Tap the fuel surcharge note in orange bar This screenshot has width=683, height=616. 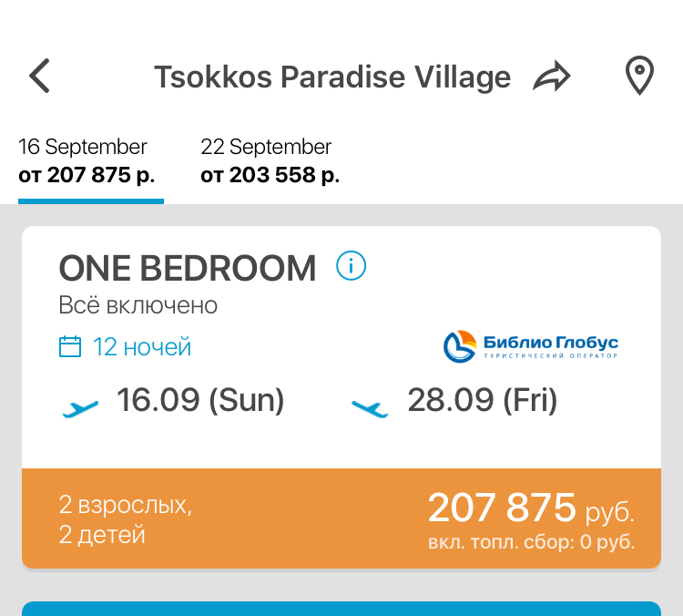click(531, 542)
